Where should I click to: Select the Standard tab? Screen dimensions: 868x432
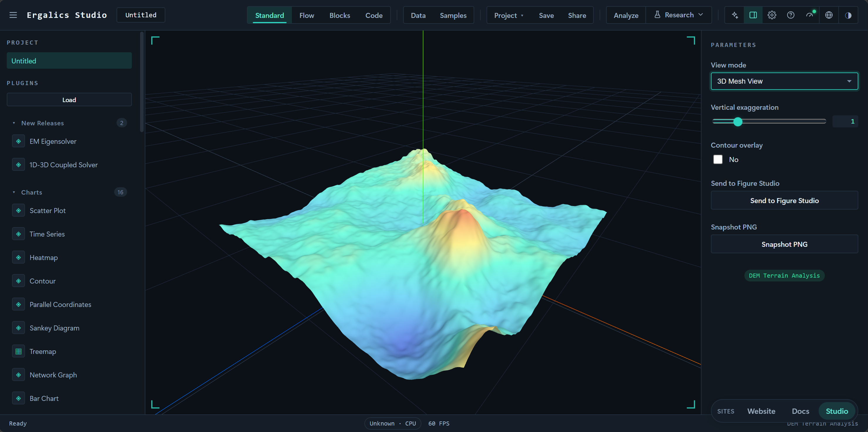pyautogui.click(x=270, y=16)
